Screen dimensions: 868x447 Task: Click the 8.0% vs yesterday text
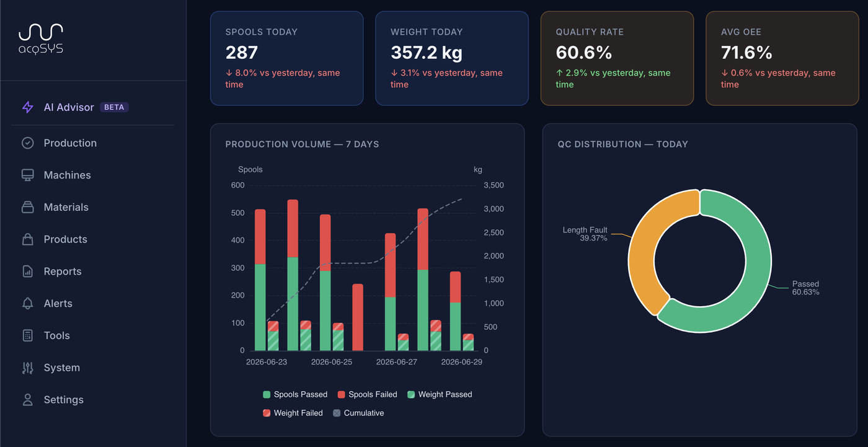(x=283, y=79)
